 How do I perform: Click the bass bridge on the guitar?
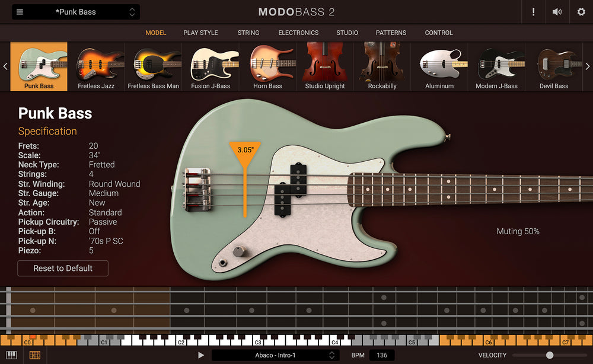(197, 189)
